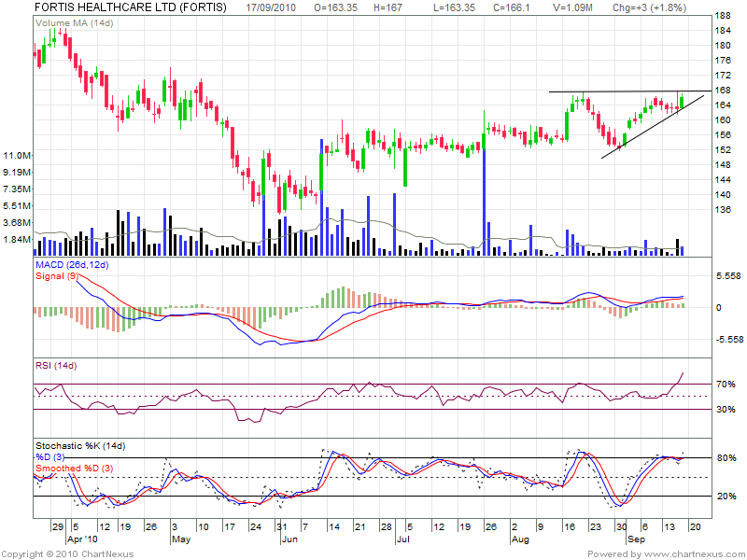Viewport: 747px width, 560px height.
Task: Open the www.chartnexus.com link
Action: click(692, 553)
